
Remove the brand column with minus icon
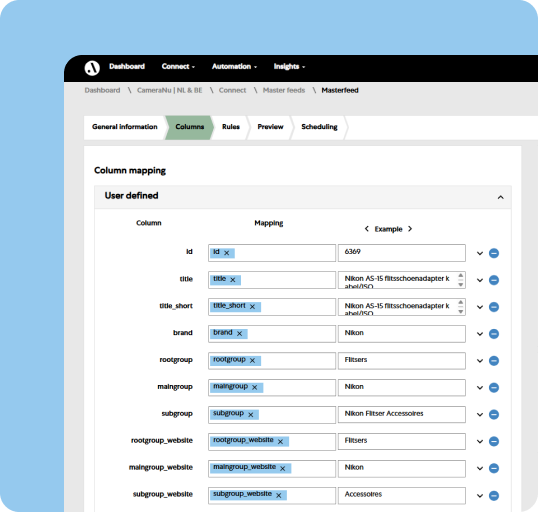494,334
